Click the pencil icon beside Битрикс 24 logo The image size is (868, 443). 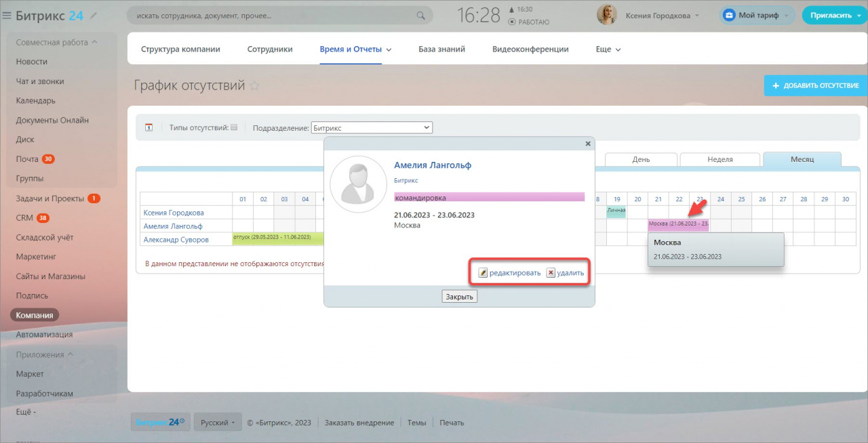point(93,15)
